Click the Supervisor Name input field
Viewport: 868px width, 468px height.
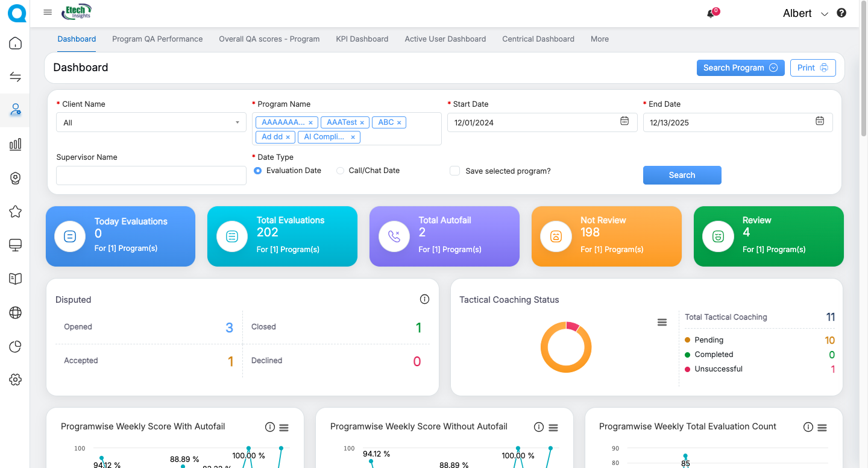(151, 175)
